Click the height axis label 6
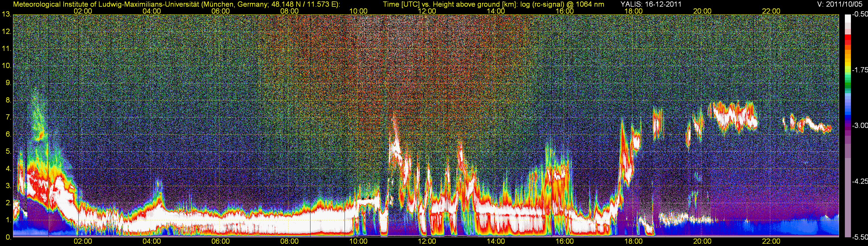This screenshot has width=868, height=246. [x=8, y=135]
